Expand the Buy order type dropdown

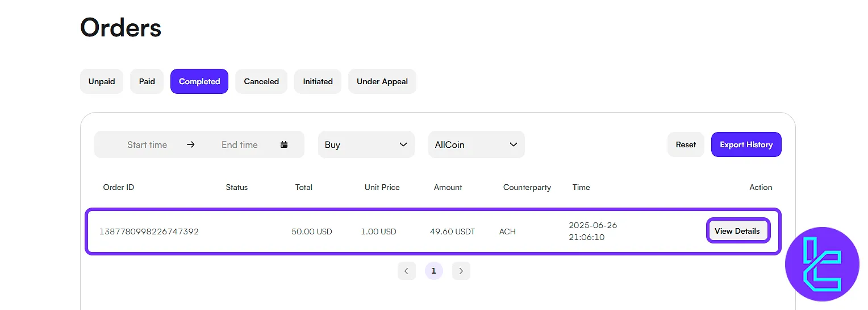click(366, 144)
